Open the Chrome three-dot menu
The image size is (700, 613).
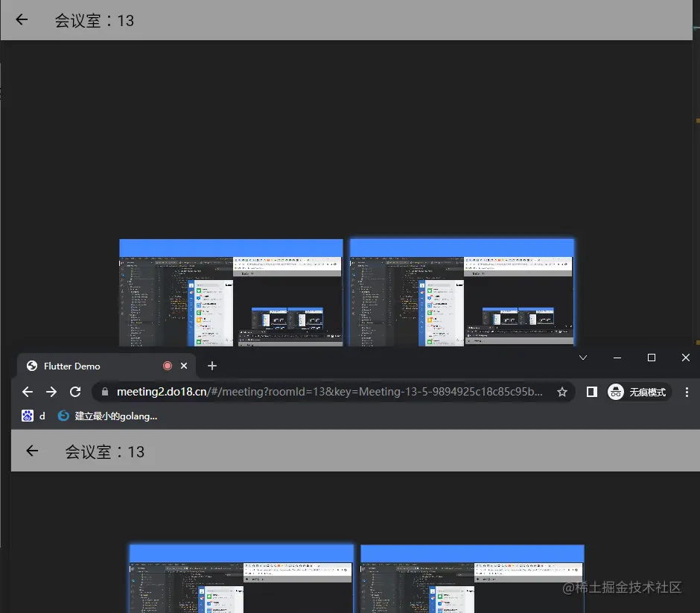687,391
